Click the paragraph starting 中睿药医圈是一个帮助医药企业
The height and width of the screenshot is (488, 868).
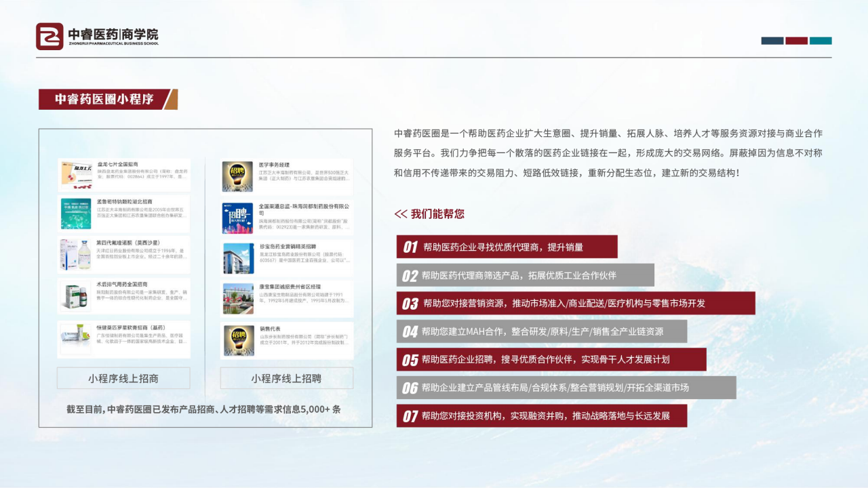point(608,152)
